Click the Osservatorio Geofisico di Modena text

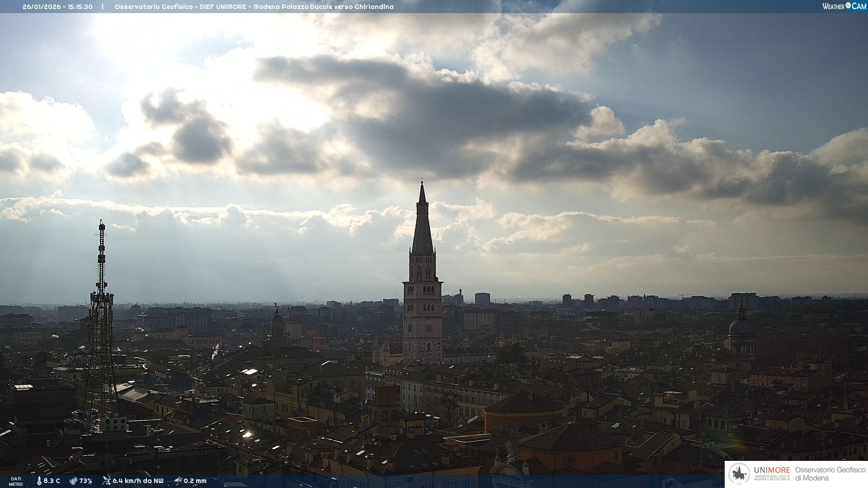[x=830, y=474]
